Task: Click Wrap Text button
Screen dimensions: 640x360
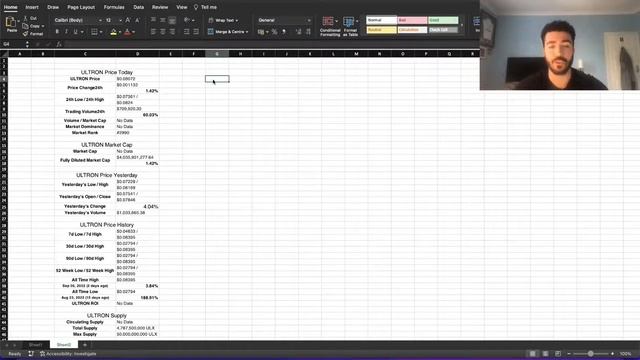Action: tap(222, 20)
